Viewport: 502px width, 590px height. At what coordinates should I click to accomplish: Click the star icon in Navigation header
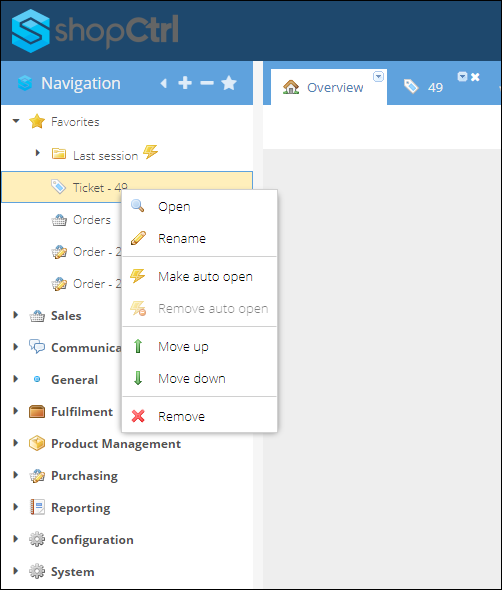(229, 83)
